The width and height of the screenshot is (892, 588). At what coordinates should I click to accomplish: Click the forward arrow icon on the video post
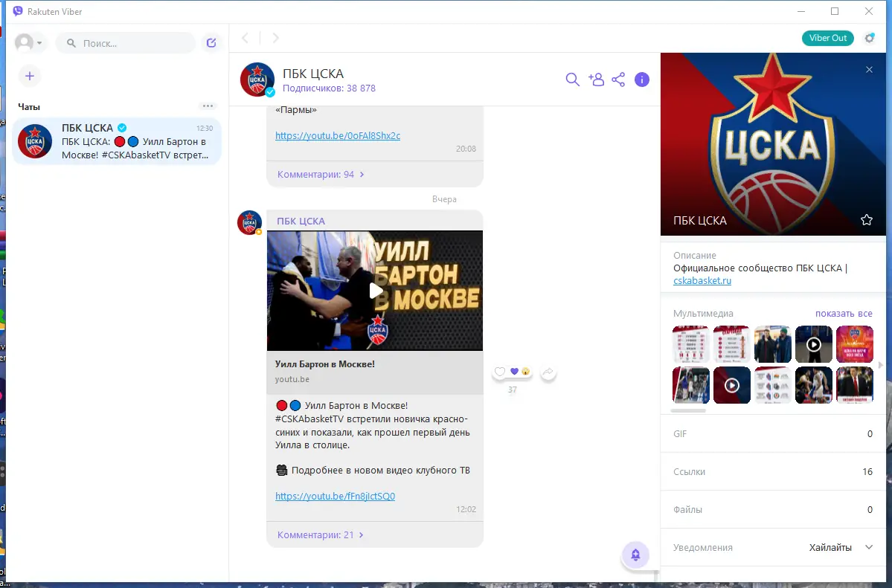coord(548,370)
